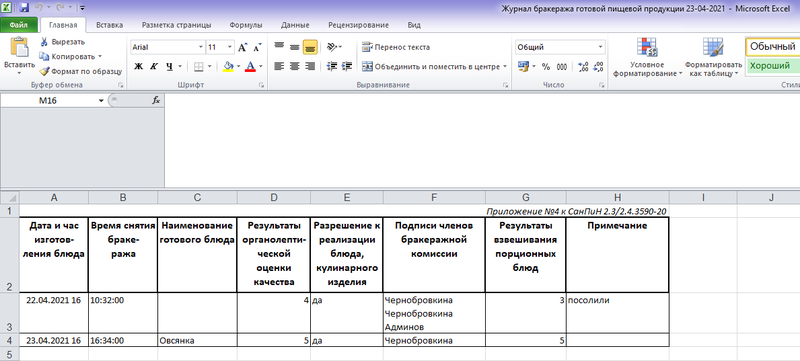Select column F header

[x=434, y=197]
